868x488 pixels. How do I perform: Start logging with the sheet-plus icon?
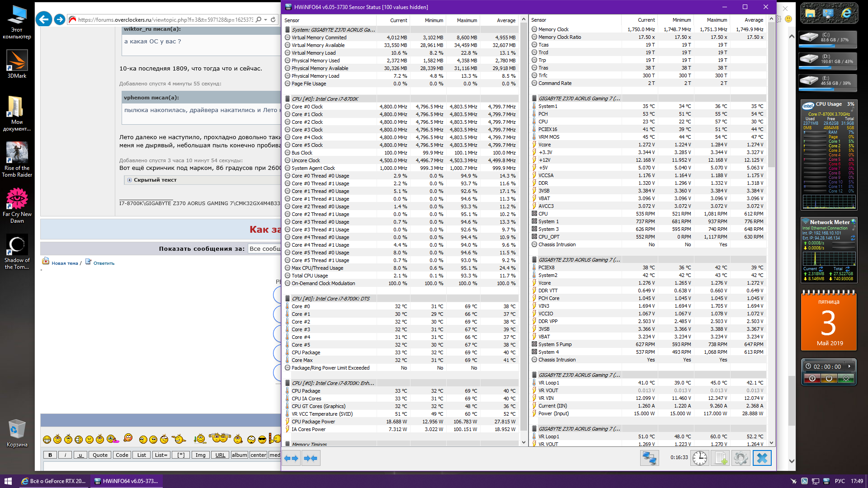[x=720, y=458]
